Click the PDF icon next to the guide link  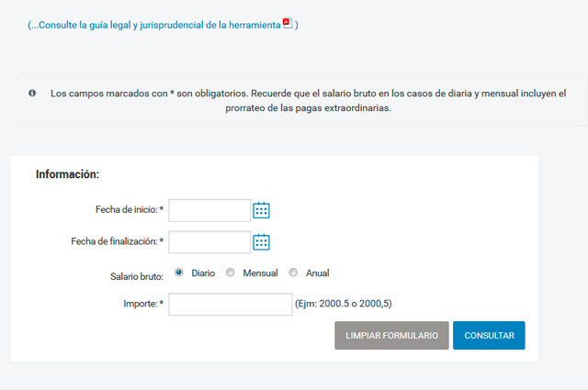pyautogui.click(x=288, y=23)
